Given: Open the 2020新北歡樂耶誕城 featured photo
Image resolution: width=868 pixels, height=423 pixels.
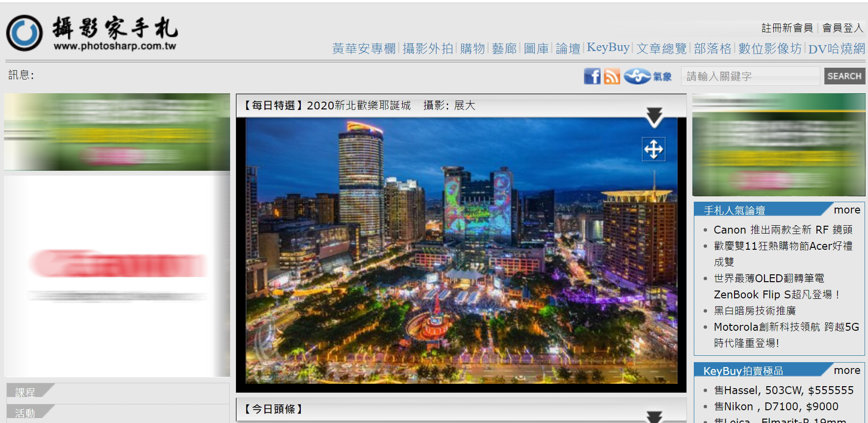Looking at the screenshot, I should tap(461, 250).
